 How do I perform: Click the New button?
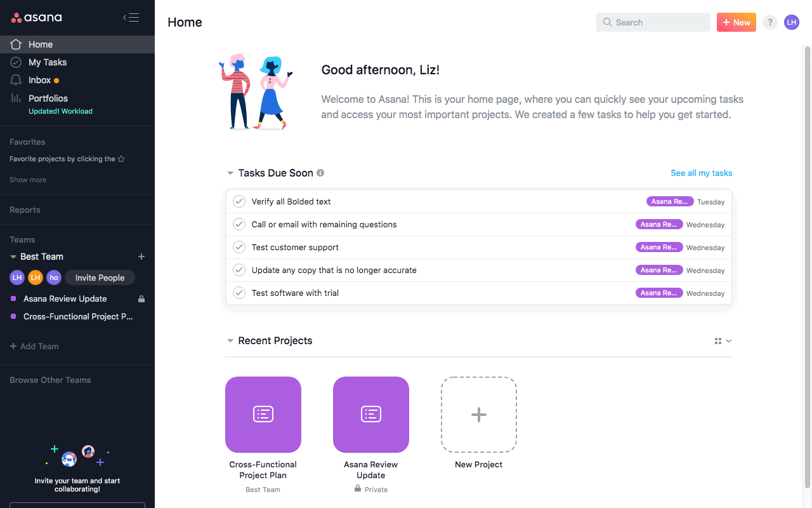coord(737,22)
